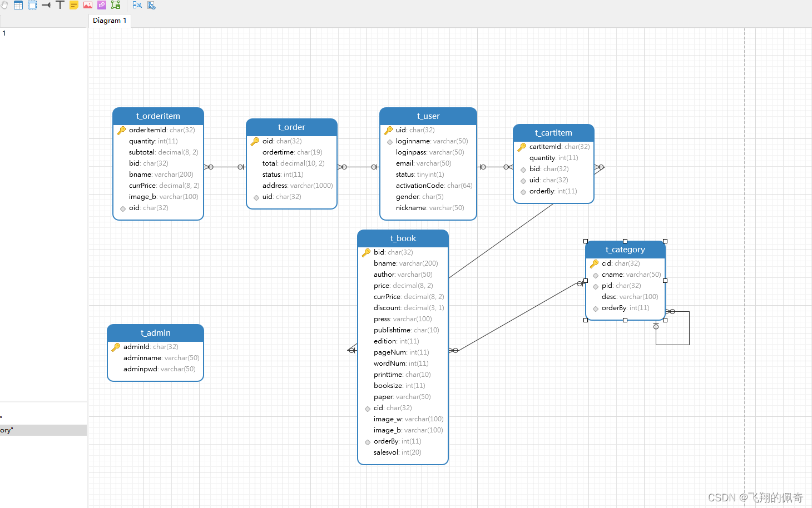The width and height of the screenshot is (812, 508).
Task: Click the desc field in t_category
Action: point(630,297)
